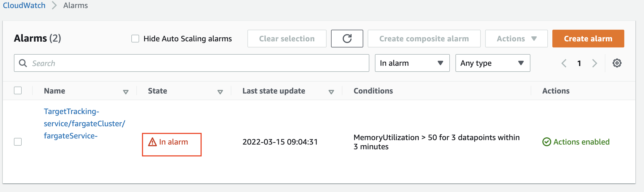
Task: Toggle Hide Auto Scaling alarms checkbox
Action: (x=135, y=39)
